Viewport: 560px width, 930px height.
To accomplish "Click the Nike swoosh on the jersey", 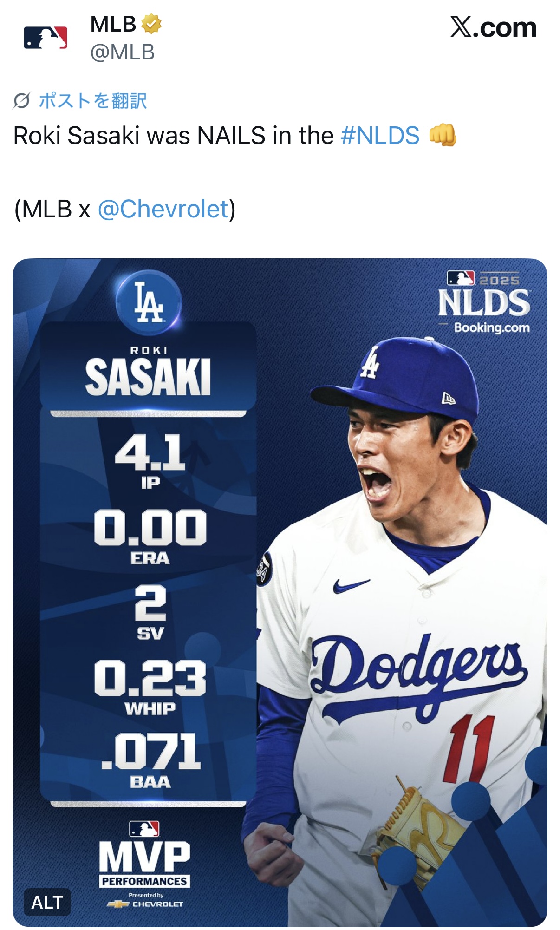I will [x=351, y=586].
